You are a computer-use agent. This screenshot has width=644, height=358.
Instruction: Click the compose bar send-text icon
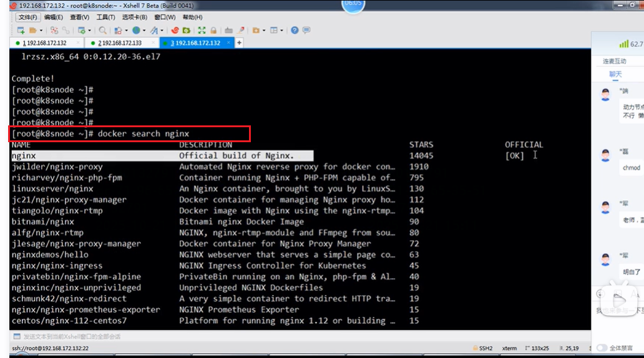17,337
